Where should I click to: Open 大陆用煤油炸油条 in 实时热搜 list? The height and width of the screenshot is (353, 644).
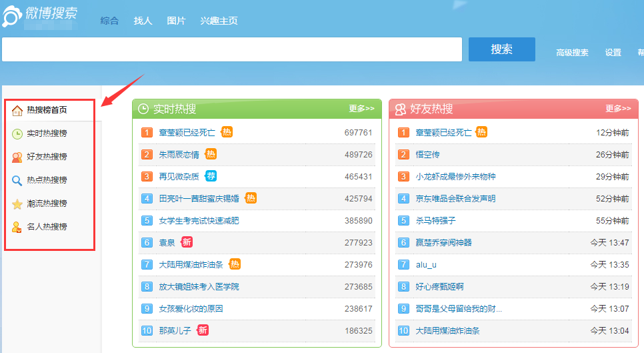(191, 265)
